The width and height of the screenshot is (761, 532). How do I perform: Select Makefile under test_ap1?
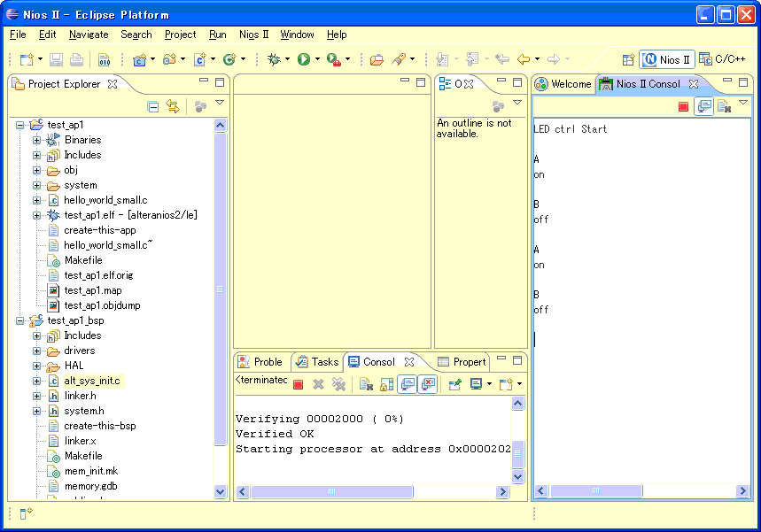(x=83, y=260)
